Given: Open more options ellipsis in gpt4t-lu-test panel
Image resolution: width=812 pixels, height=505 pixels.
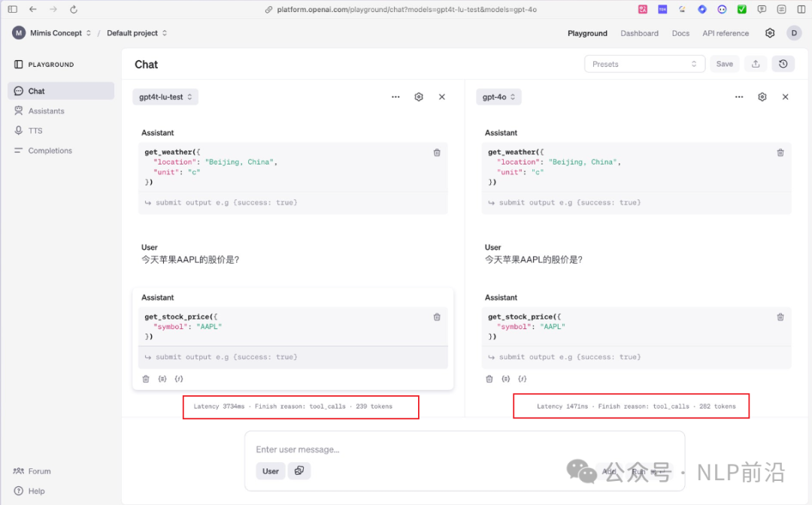Looking at the screenshot, I should pyautogui.click(x=395, y=97).
